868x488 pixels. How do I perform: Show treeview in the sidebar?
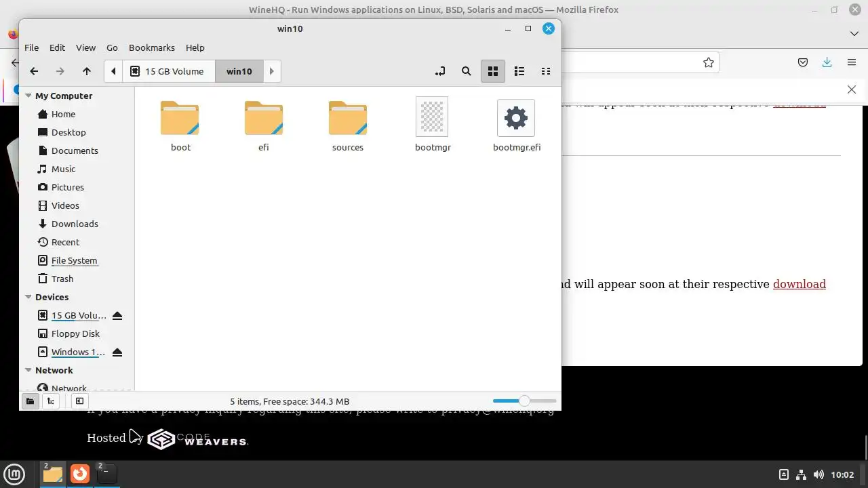tap(51, 401)
